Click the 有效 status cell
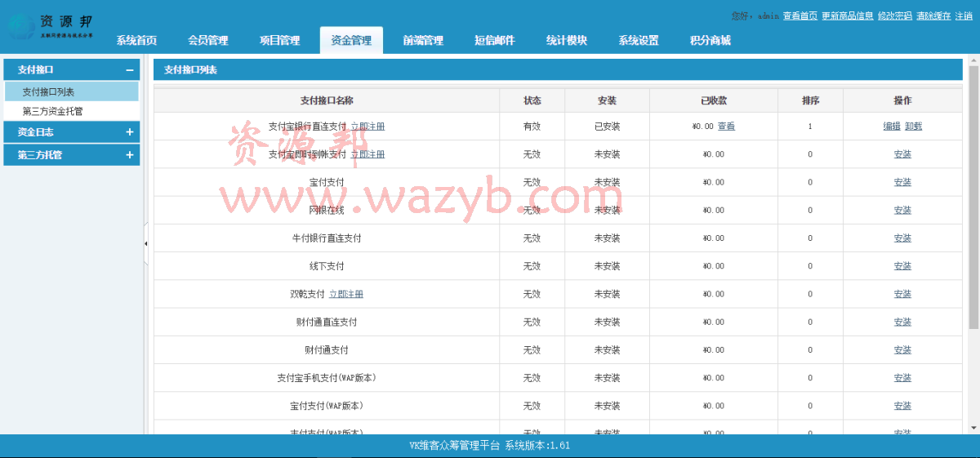Image resolution: width=980 pixels, height=458 pixels. pyautogui.click(x=532, y=127)
